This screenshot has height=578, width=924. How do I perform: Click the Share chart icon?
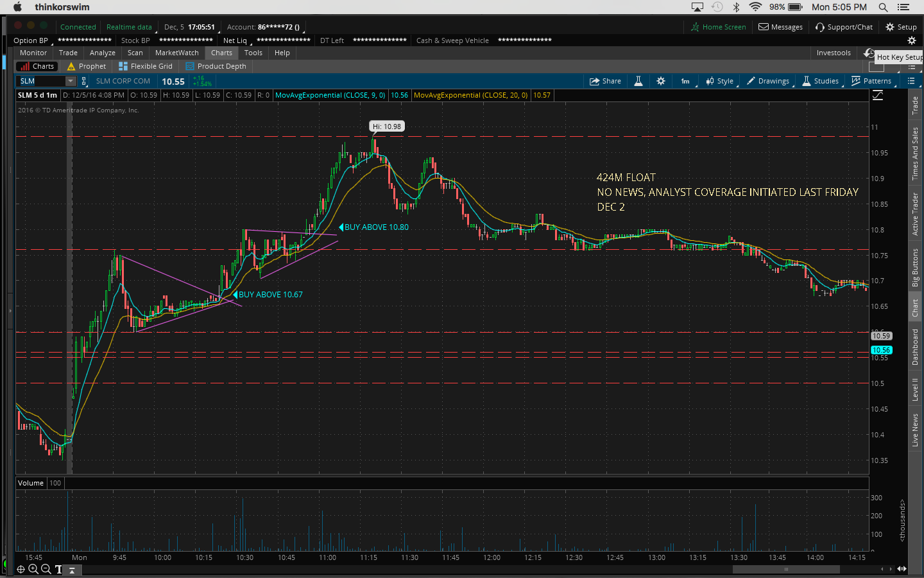tap(594, 81)
